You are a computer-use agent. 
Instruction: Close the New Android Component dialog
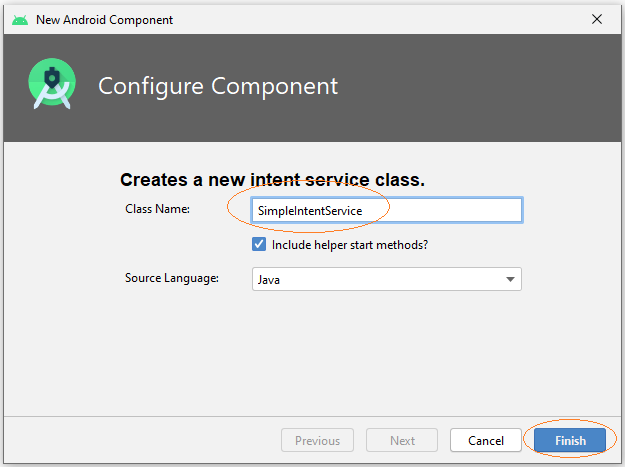pyautogui.click(x=597, y=19)
